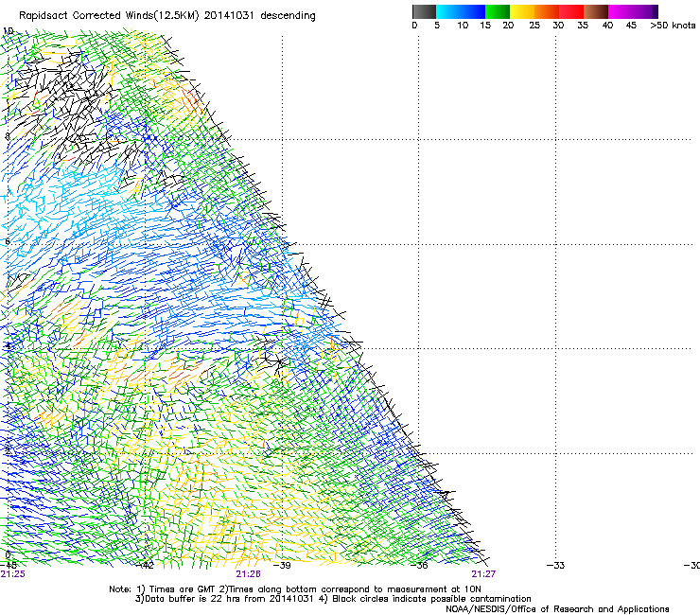Click the -39 longitude axis label
The image size is (700, 615).
click(282, 566)
